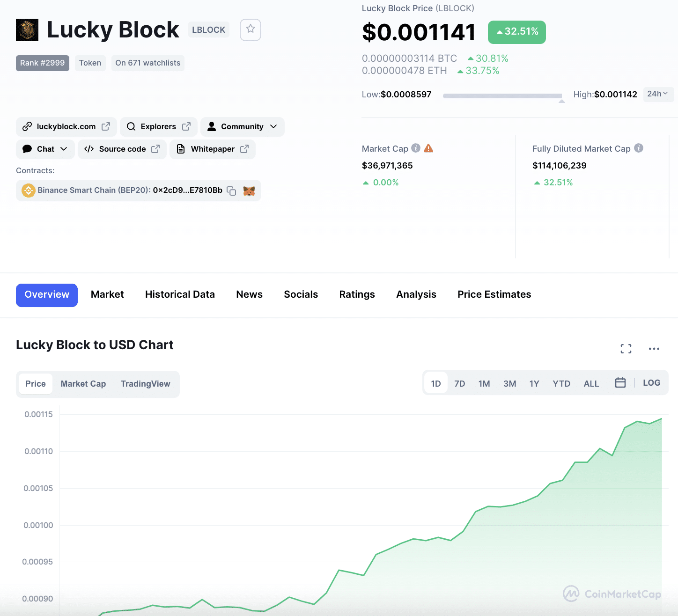Open the Ratings tab
The height and width of the screenshot is (616, 678).
coord(357,294)
